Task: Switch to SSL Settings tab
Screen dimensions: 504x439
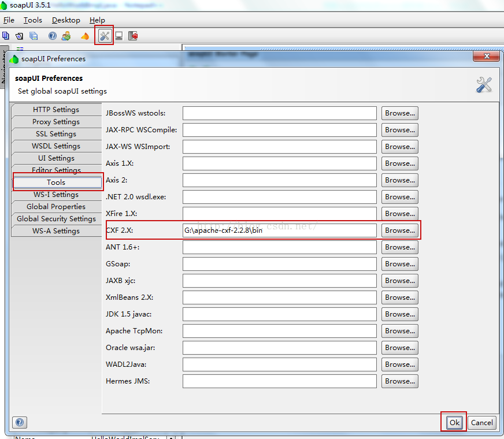Action: point(56,134)
